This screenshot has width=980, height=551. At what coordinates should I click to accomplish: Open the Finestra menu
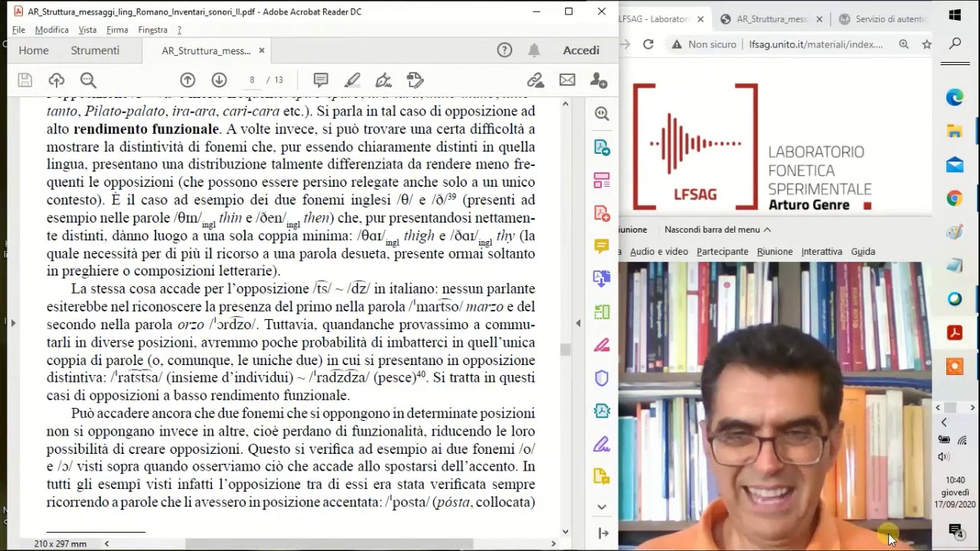(152, 30)
